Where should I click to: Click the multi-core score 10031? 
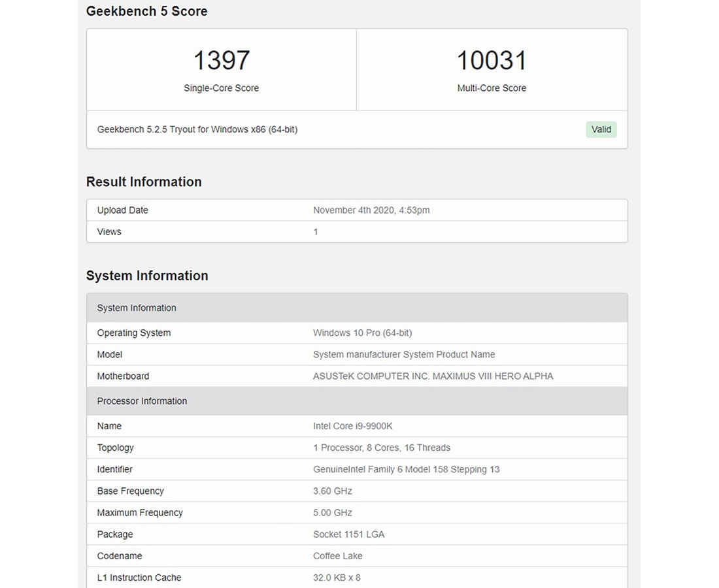(492, 61)
